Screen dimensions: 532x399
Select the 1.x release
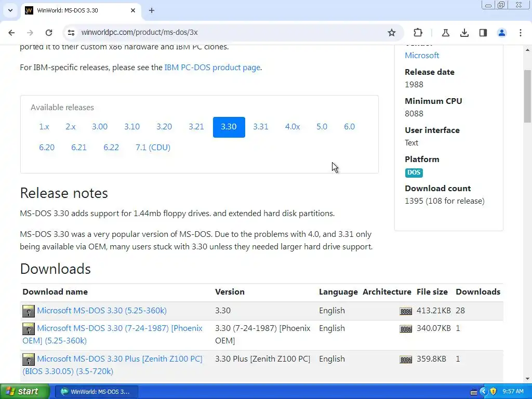[x=44, y=127]
